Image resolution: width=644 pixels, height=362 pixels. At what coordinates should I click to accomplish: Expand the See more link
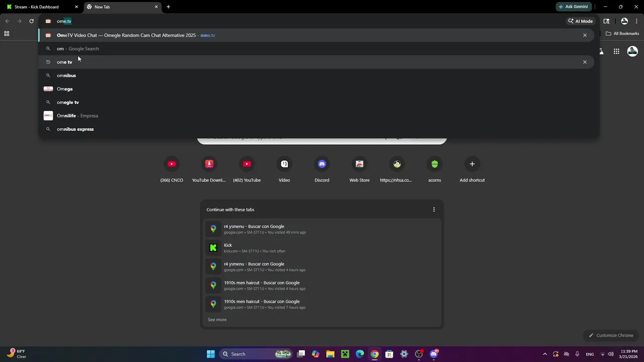click(x=217, y=320)
